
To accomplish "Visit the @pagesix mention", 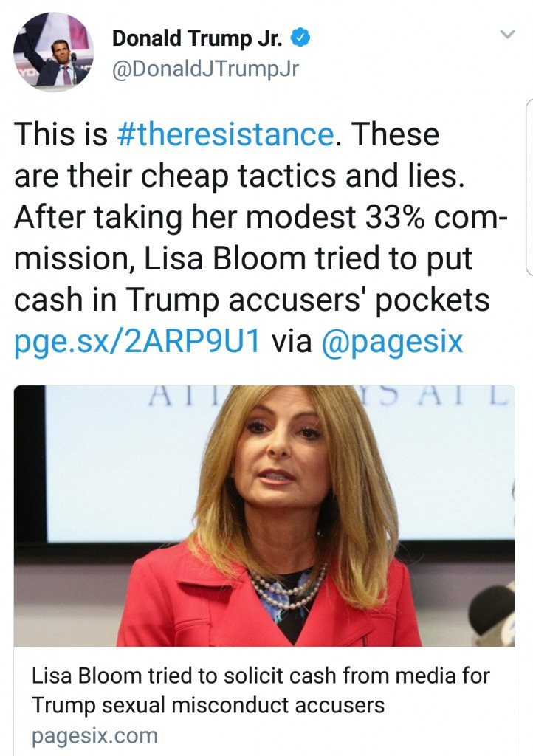I will click(x=393, y=342).
